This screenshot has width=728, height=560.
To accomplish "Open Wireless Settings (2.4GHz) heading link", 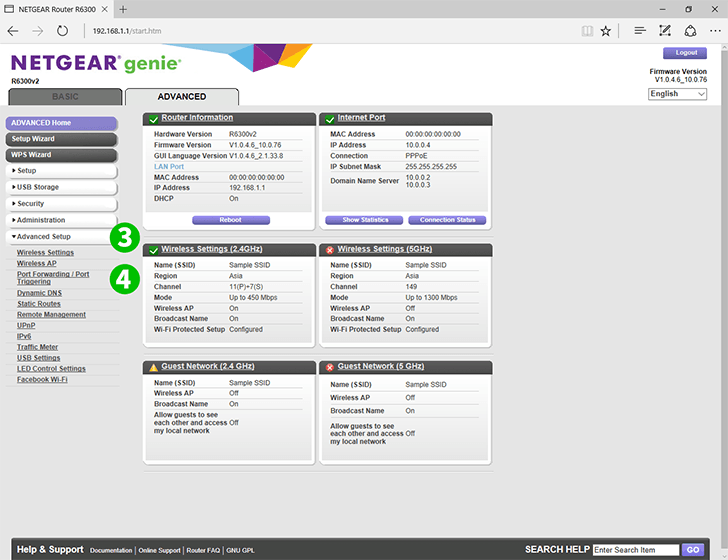I will 212,249.
